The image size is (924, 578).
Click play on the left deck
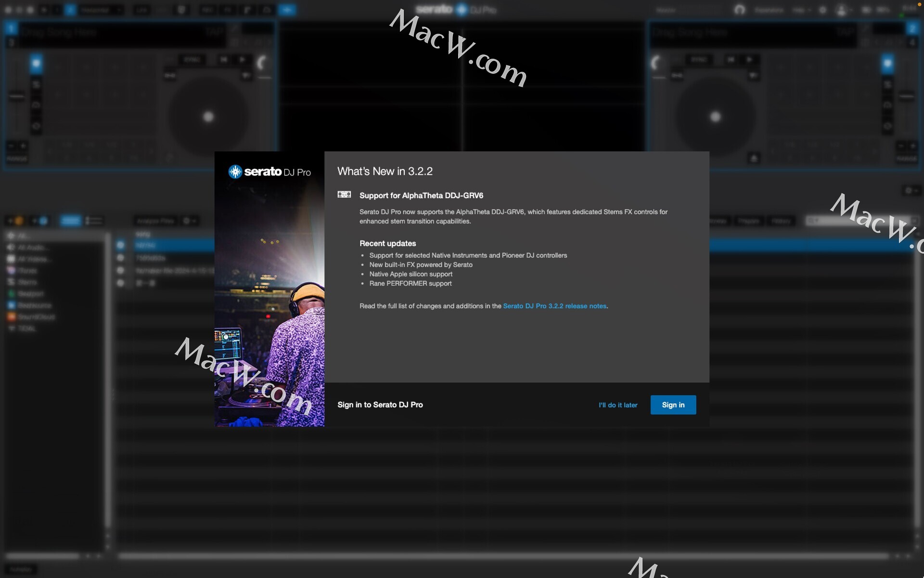point(242,59)
